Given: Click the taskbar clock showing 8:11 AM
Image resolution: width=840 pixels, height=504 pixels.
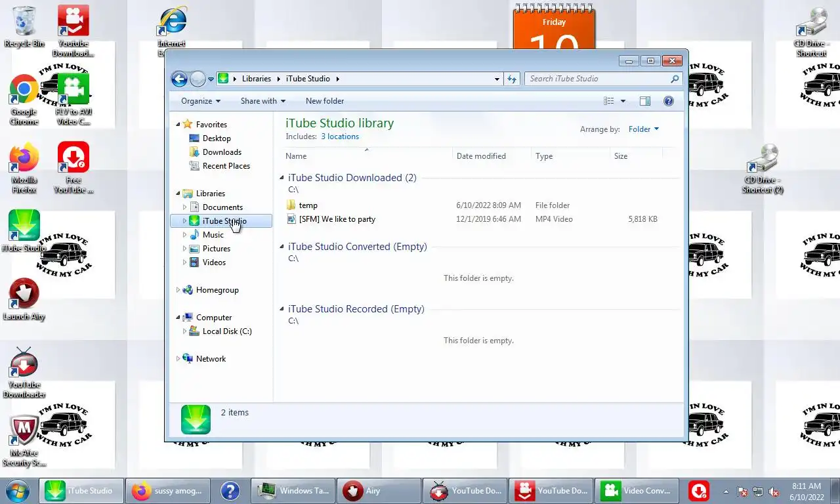Looking at the screenshot, I should pos(806,492).
